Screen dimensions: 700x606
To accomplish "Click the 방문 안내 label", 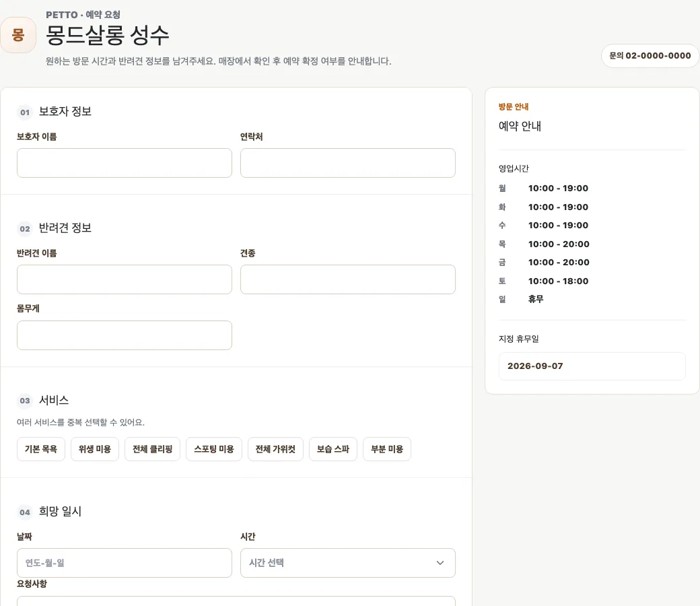I will coord(514,107).
